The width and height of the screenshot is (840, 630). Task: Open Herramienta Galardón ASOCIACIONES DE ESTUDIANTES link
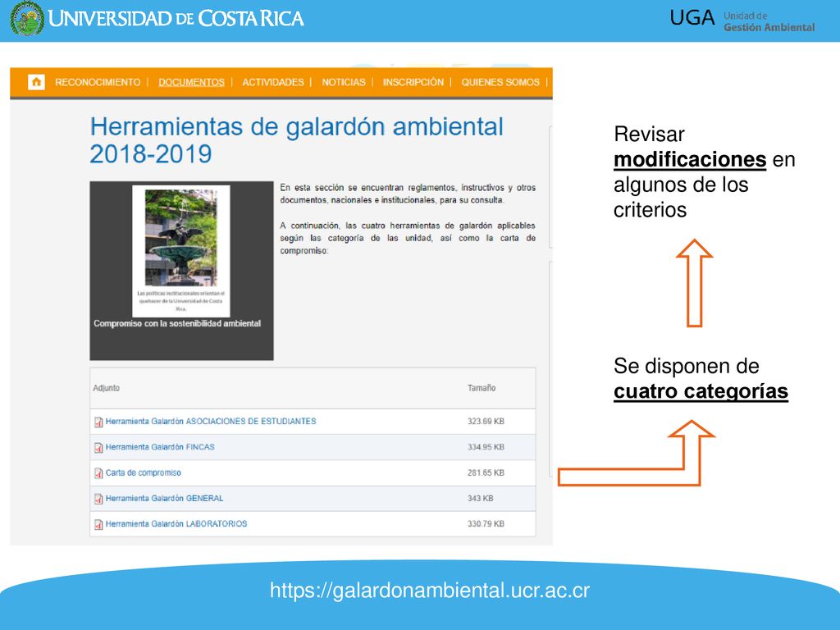[211, 422]
